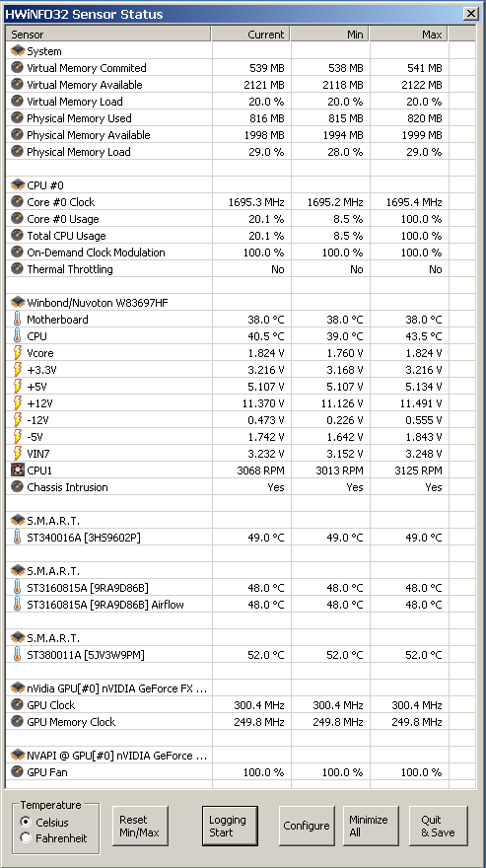Viewport: 486px width, 868px height.
Task: Click the +12V voltage lightning icon
Action: [x=17, y=403]
